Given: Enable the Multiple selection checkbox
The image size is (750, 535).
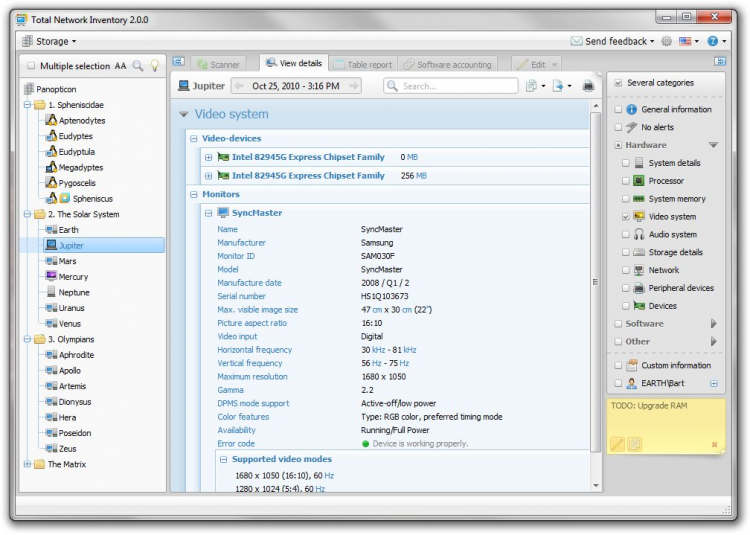Looking at the screenshot, I should pos(31,66).
